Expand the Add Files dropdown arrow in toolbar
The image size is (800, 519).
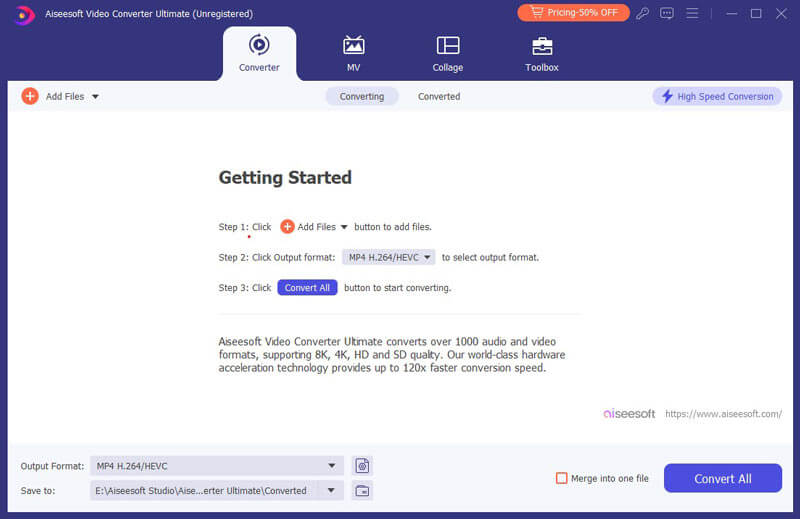pyautogui.click(x=95, y=97)
